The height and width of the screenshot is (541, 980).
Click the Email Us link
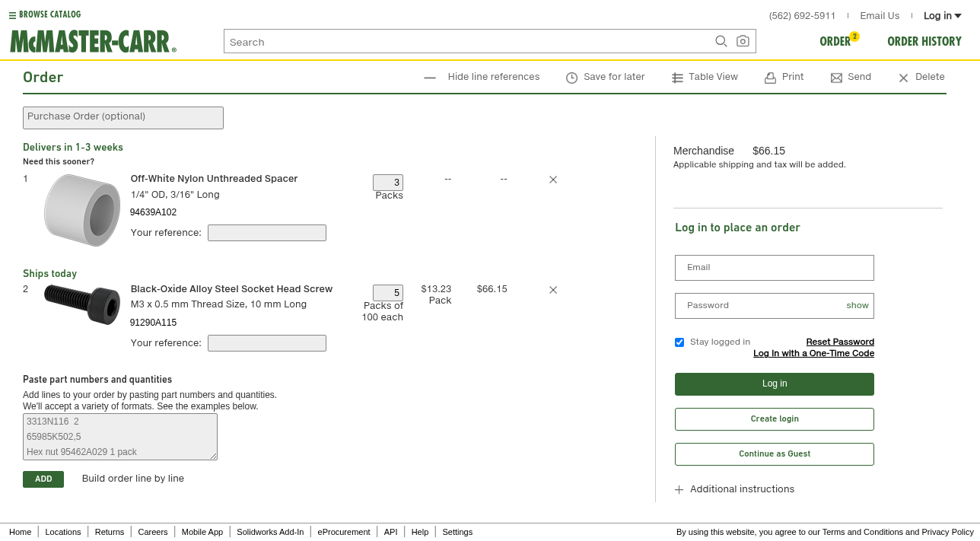click(880, 16)
